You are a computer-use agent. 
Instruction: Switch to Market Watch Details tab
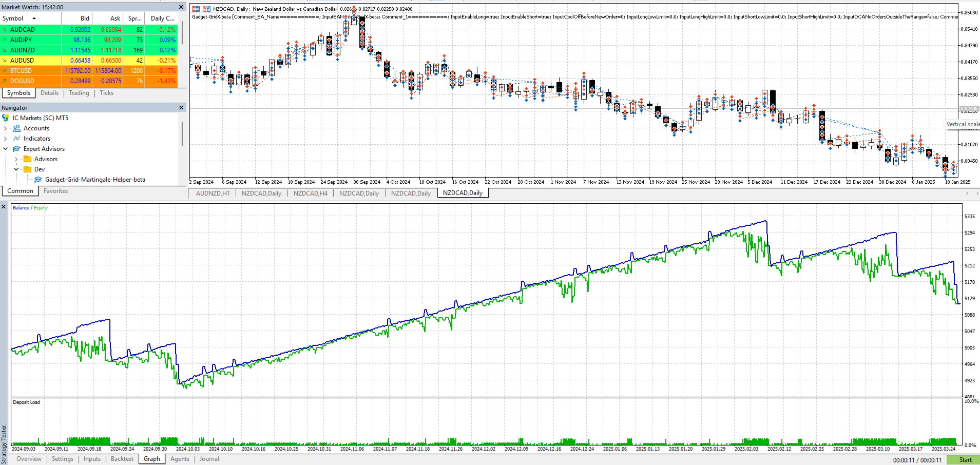click(49, 93)
